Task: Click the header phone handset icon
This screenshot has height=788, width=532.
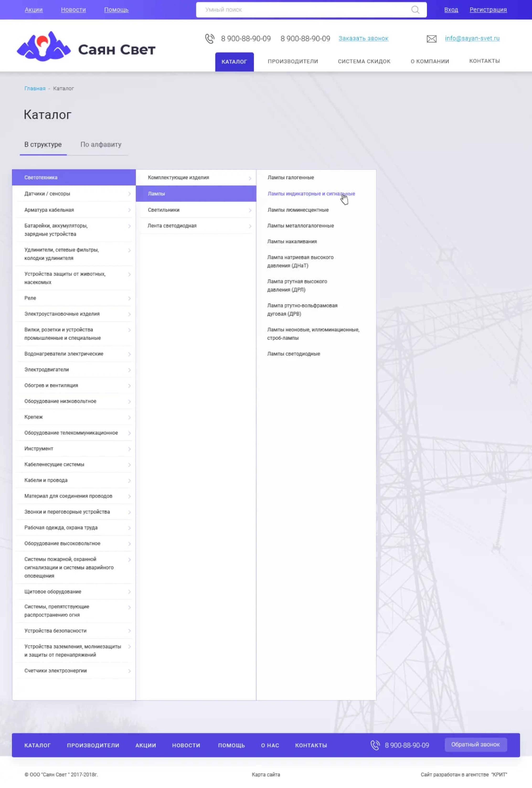Action: click(210, 39)
